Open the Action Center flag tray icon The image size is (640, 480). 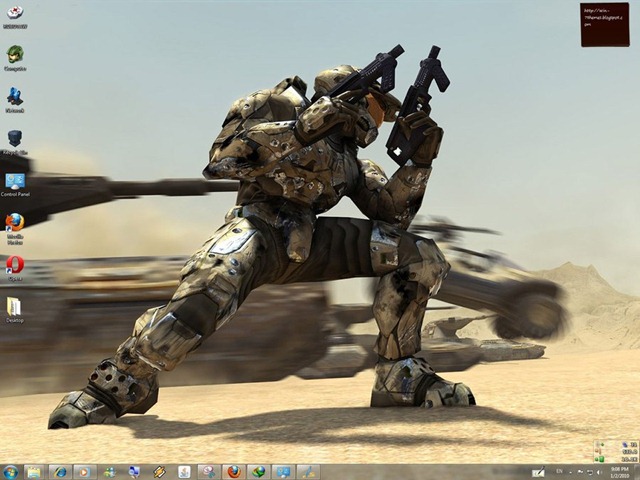[x=580, y=472]
